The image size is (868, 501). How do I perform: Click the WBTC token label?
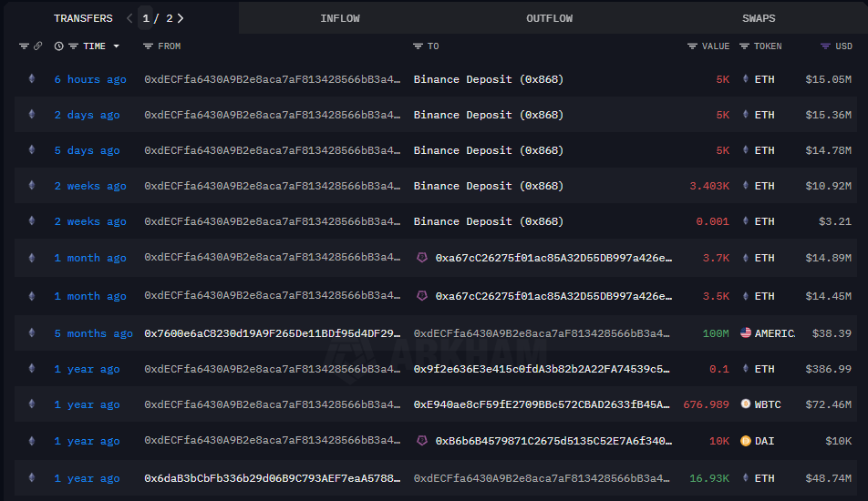[x=768, y=404]
